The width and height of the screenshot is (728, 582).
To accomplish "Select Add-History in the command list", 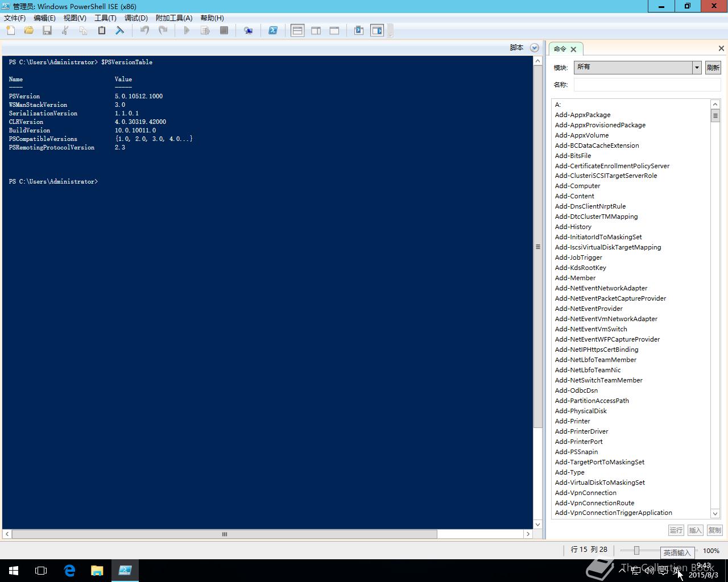I will 573,227.
